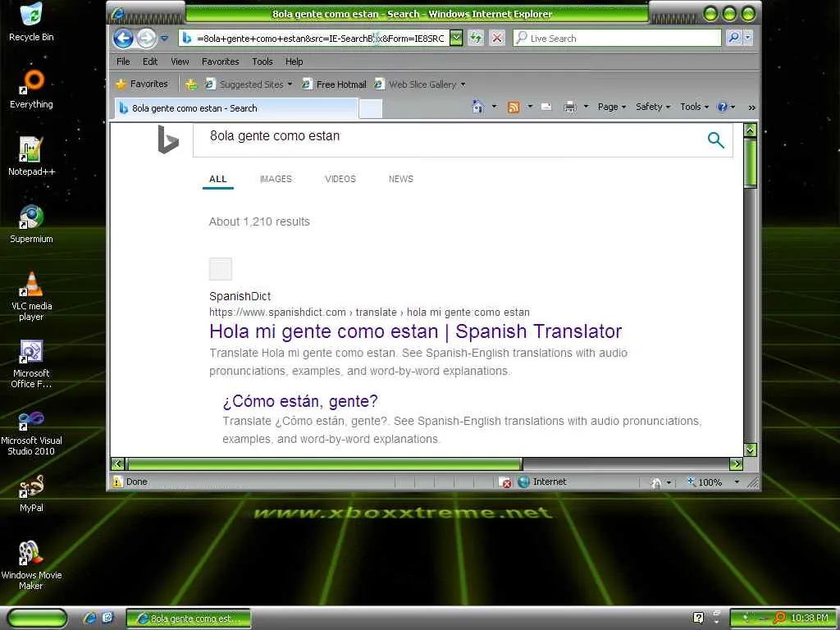
Task: Open the '¿Cómo están, gente?' result link
Action: coord(300,401)
